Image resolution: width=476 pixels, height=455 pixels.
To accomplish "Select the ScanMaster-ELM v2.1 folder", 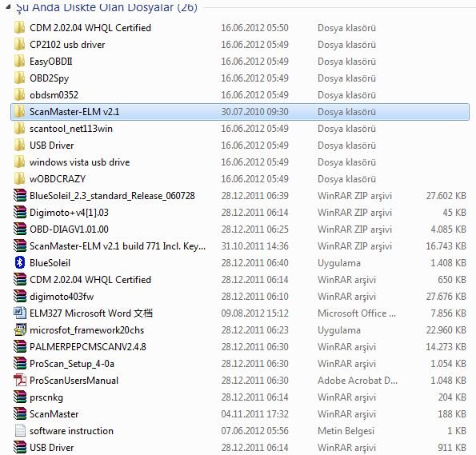I will [240, 112].
